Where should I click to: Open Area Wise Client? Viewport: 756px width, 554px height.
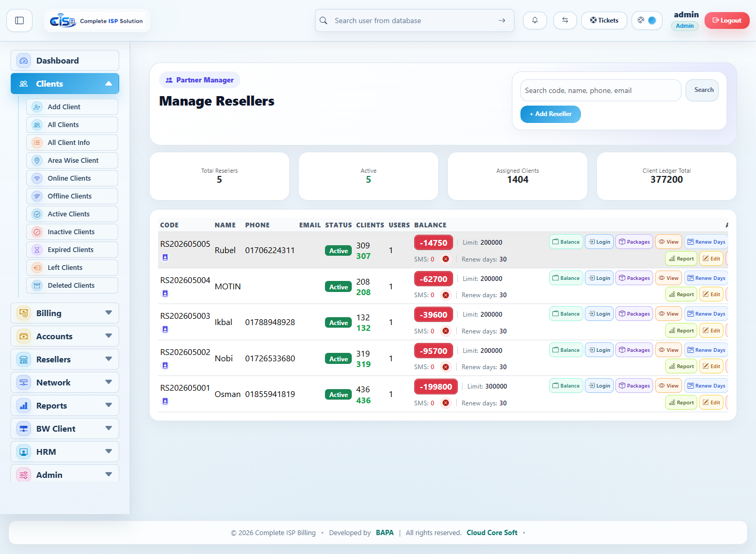pos(72,161)
